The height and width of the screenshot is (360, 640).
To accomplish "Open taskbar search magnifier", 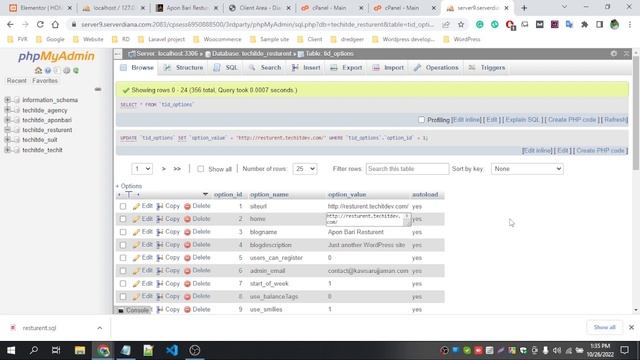I will (x=34, y=350).
